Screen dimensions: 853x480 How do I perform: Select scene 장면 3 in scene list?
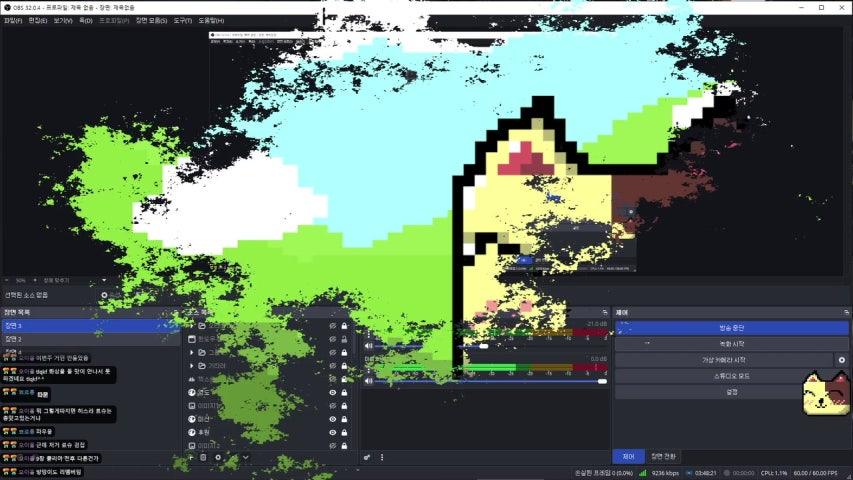(90, 325)
